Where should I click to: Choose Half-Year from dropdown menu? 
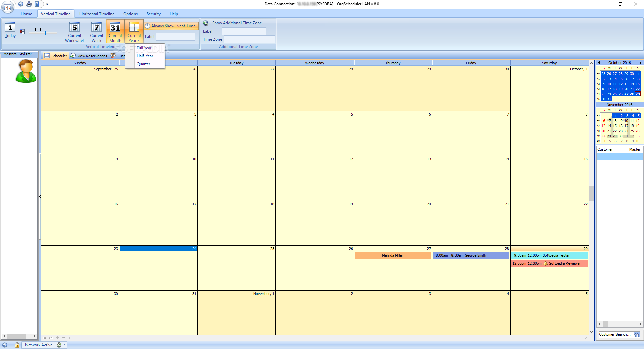point(145,56)
